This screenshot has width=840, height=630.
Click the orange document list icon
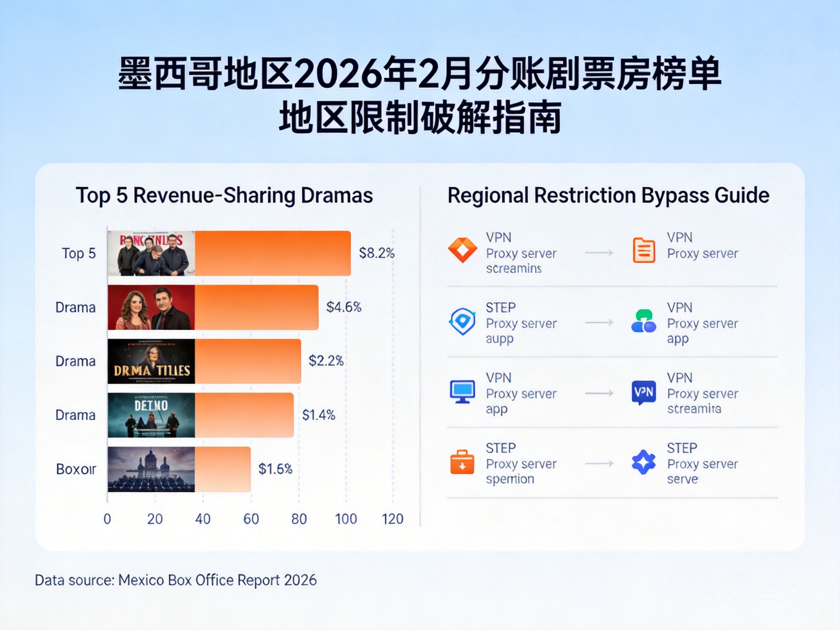coord(643,250)
